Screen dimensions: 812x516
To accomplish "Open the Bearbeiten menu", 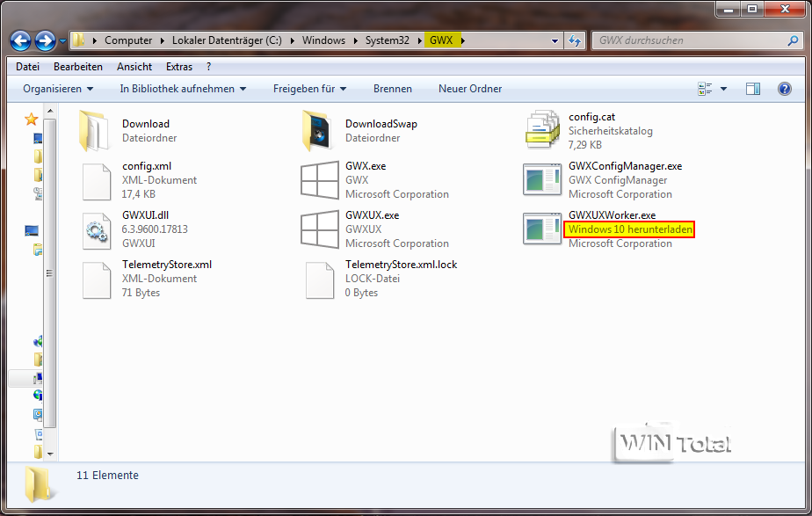I will (78, 67).
